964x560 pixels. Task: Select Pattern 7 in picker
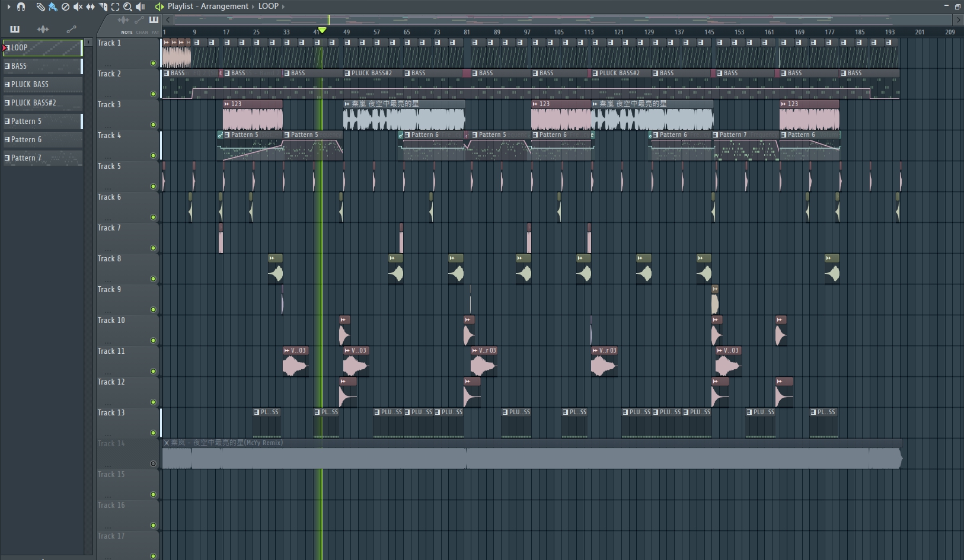(43, 158)
